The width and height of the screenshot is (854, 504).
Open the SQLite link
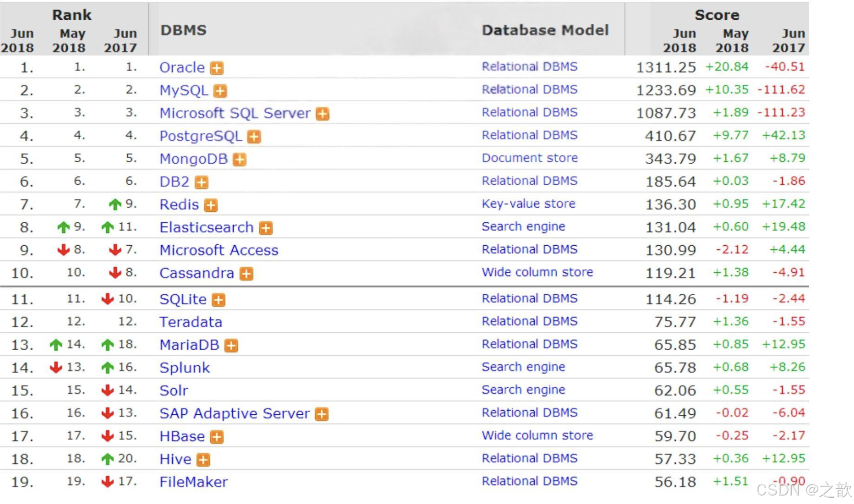pyautogui.click(x=183, y=300)
